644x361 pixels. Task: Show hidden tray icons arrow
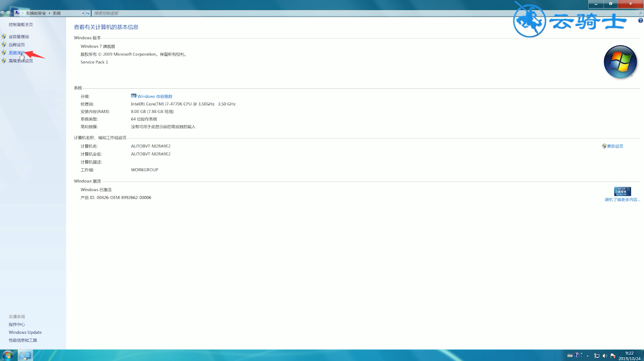(587, 356)
